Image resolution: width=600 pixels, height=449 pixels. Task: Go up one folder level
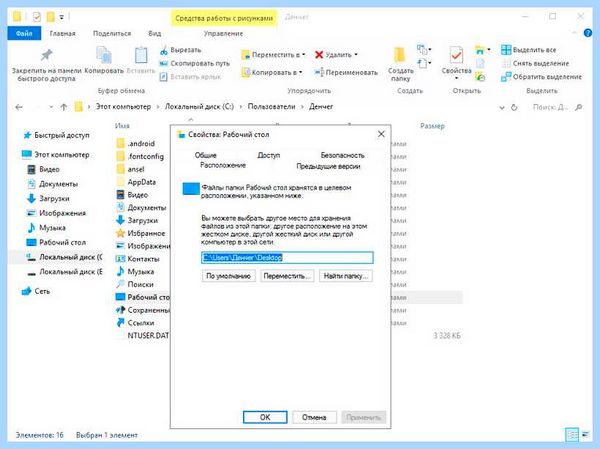click(x=64, y=107)
